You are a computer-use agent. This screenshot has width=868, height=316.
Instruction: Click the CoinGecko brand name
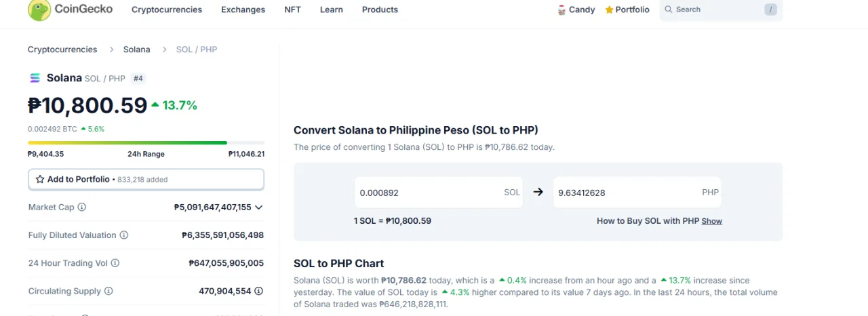click(x=83, y=9)
